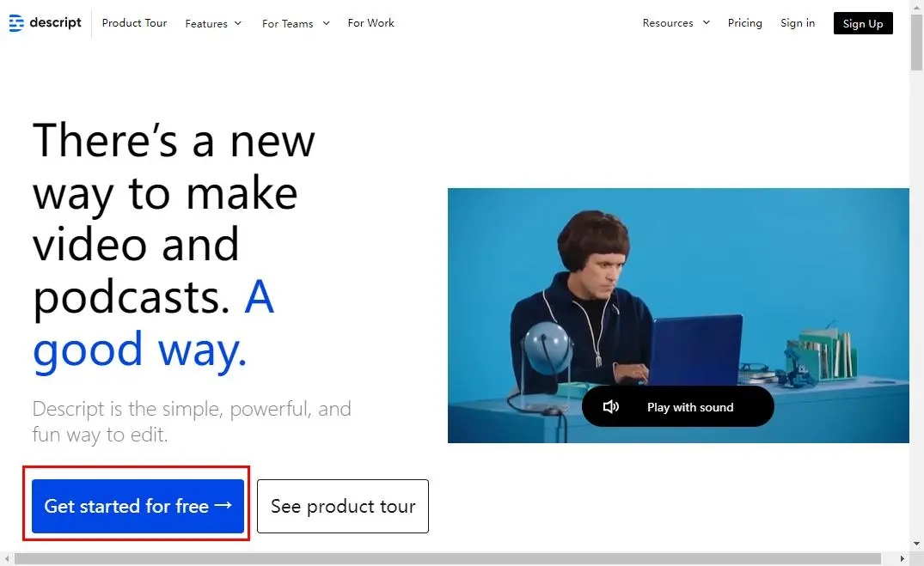
Task: Click Get started for free
Action: tap(138, 506)
